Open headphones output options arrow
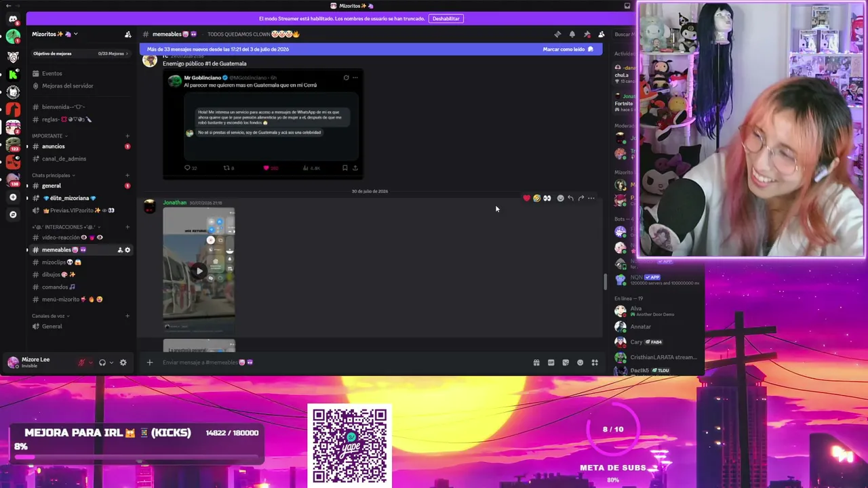Screen dimensions: 868x488 point(111,363)
